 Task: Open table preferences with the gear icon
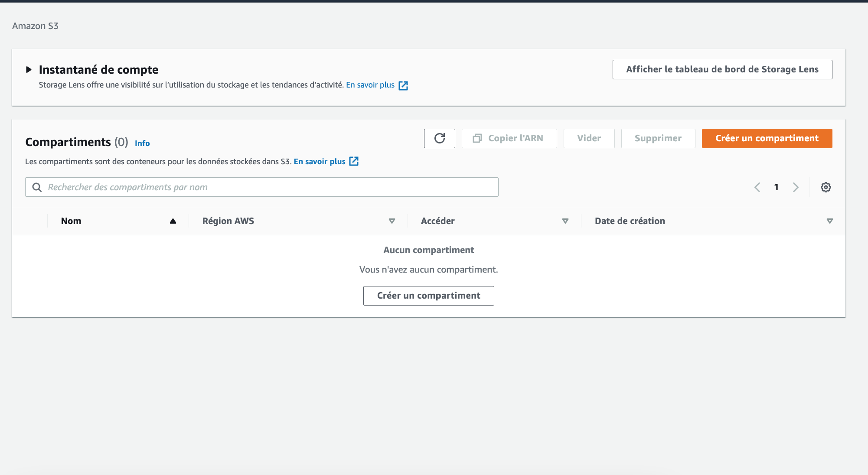(826, 187)
